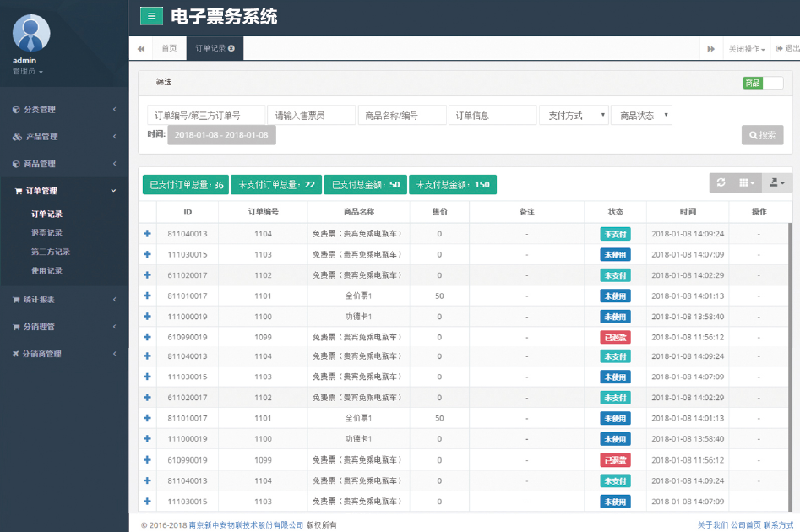Click the 未支付订单总量: 22 badge

[276, 185]
